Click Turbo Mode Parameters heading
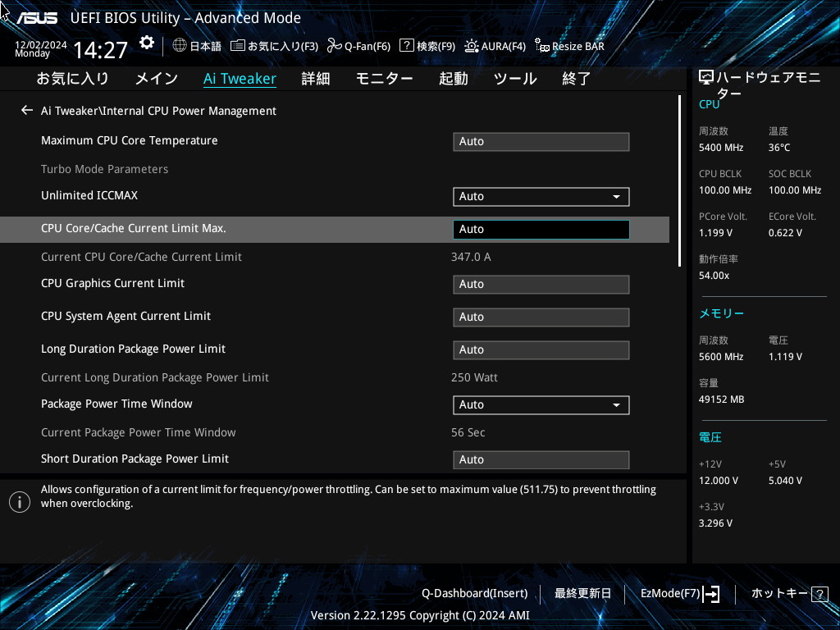The width and height of the screenshot is (840, 630). (x=104, y=169)
